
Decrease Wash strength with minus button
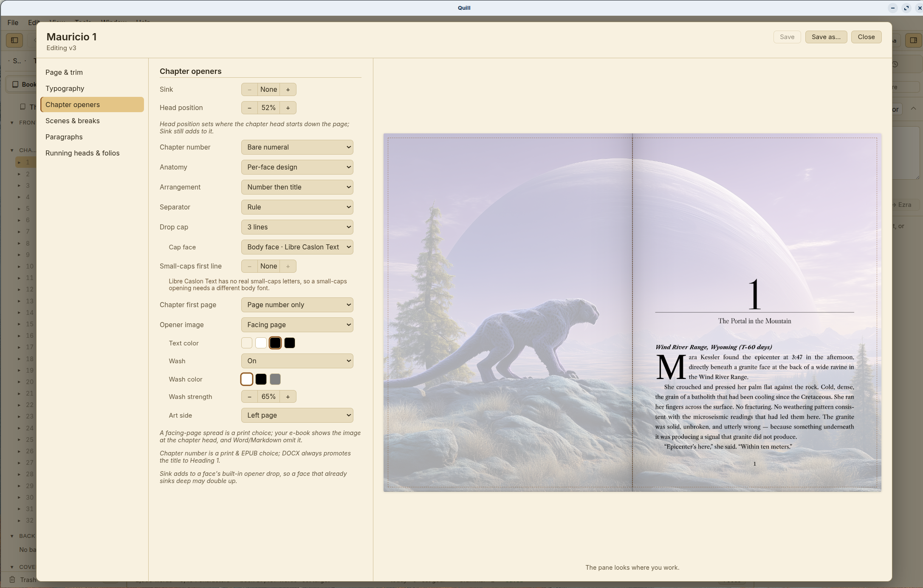pos(249,397)
